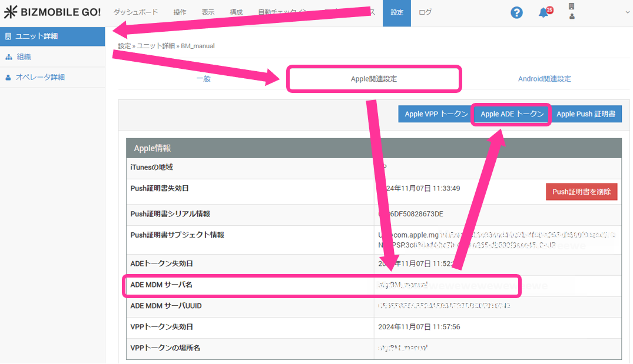Expand the account dropdown chevron
This screenshot has height=364, width=633.
pyautogui.click(x=627, y=12)
